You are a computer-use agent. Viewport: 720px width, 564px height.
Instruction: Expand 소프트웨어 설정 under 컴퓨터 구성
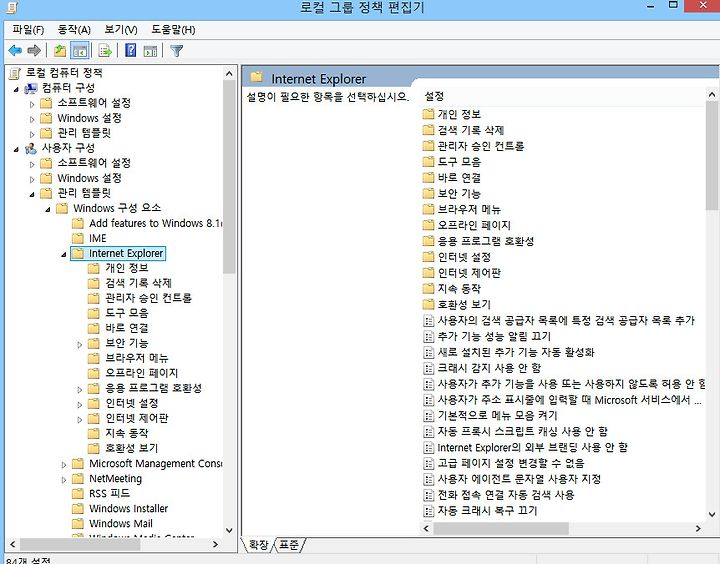(x=32, y=104)
